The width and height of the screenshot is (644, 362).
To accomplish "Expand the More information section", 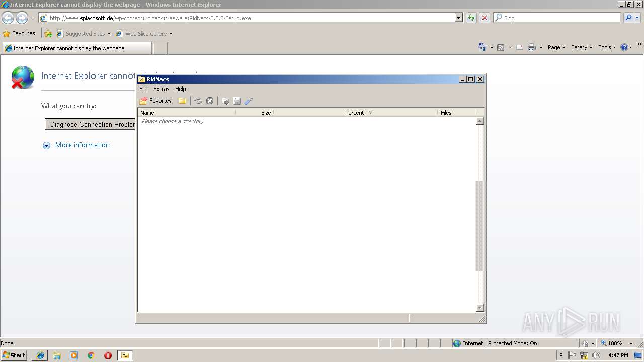I will (x=76, y=145).
